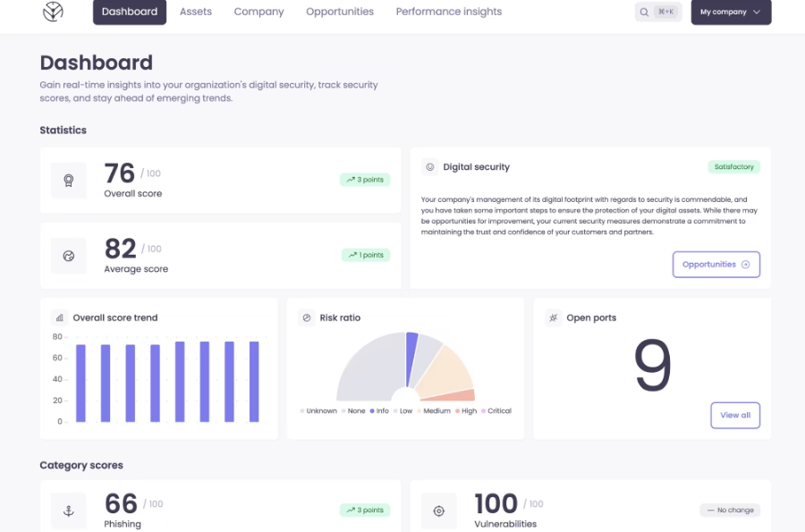Click the Overall score trend title
This screenshot has width=805, height=532.
tap(115, 317)
